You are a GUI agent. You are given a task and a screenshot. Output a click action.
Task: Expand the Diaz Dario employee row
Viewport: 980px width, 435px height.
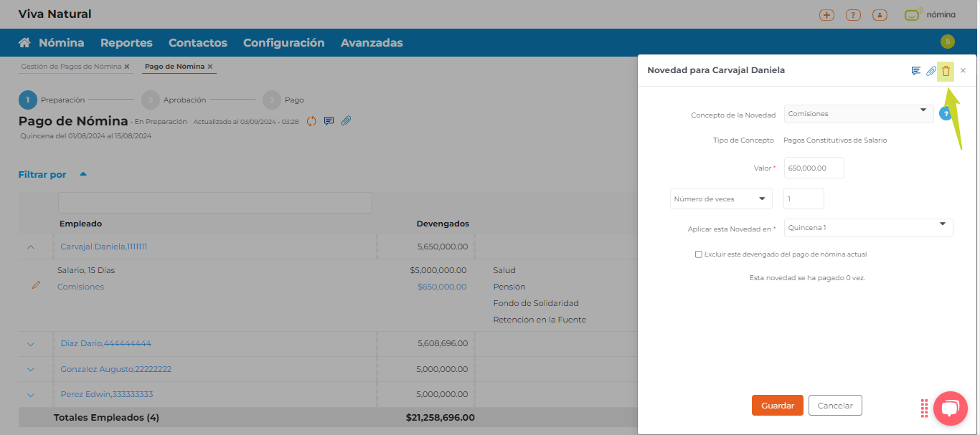click(31, 344)
